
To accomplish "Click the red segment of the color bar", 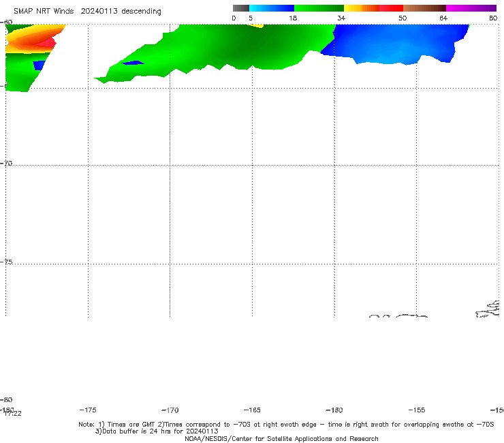I will point(391,8).
